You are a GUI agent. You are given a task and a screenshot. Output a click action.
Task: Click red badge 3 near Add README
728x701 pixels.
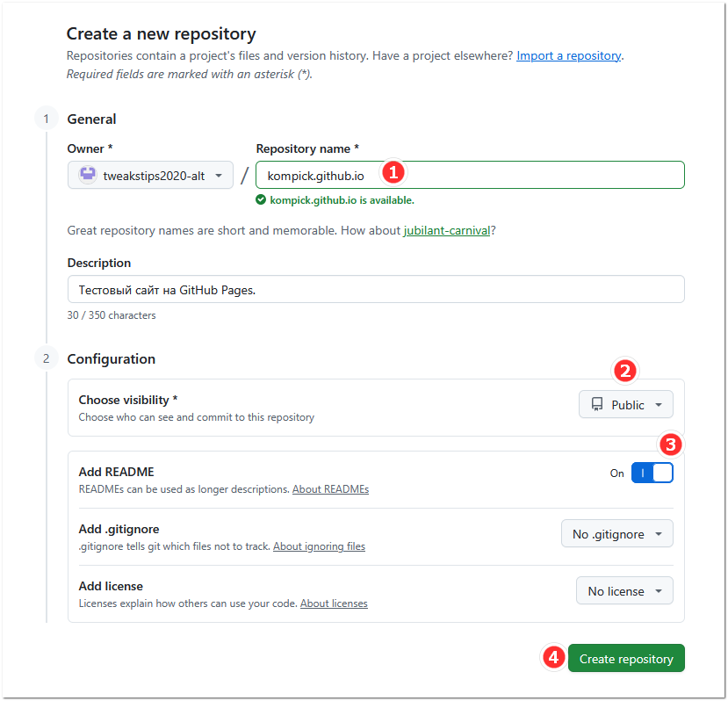pyautogui.click(x=671, y=444)
